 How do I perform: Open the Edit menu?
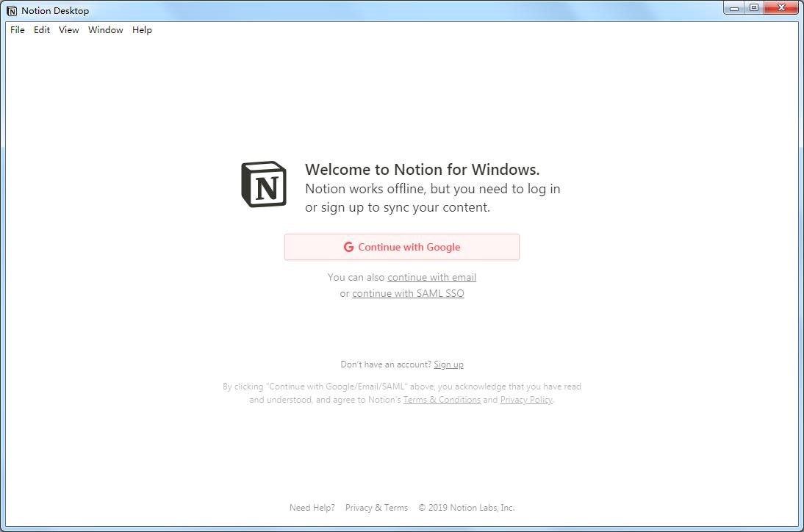[41, 30]
